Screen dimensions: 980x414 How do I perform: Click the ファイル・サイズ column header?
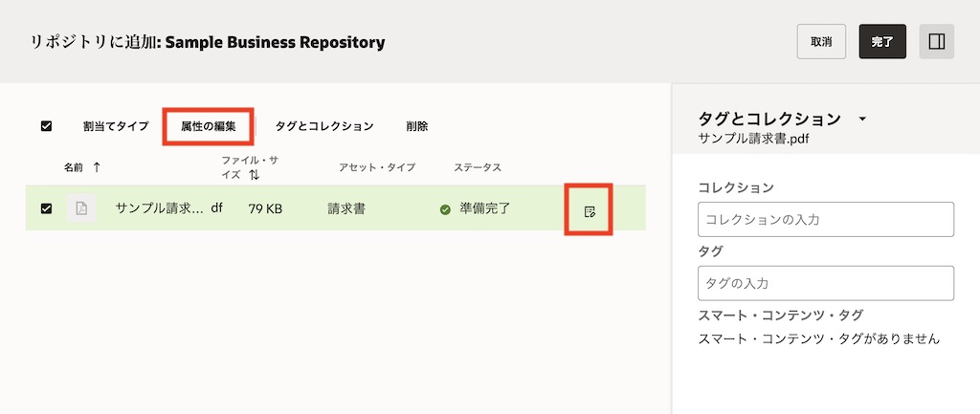pyautogui.click(x=250, y=168)
